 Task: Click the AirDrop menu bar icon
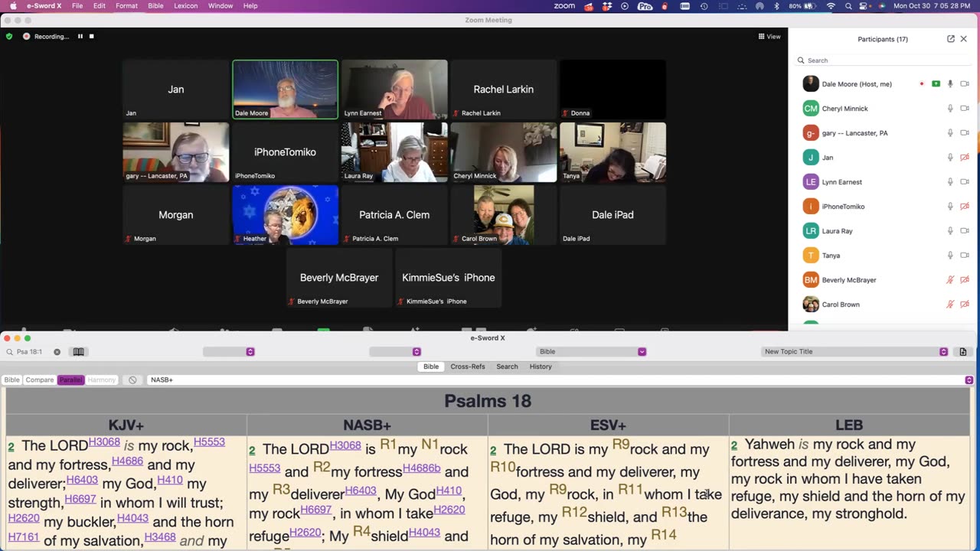click(759, 5)
